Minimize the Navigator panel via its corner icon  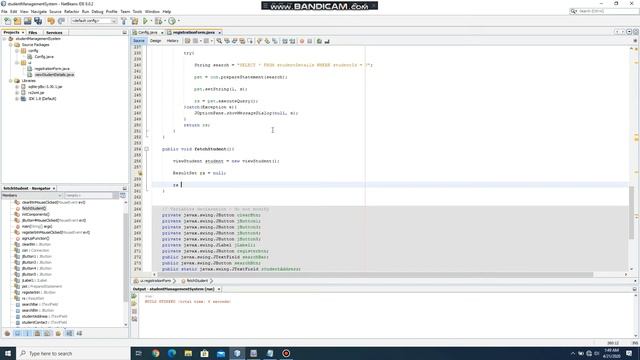[x=124, y=188]
